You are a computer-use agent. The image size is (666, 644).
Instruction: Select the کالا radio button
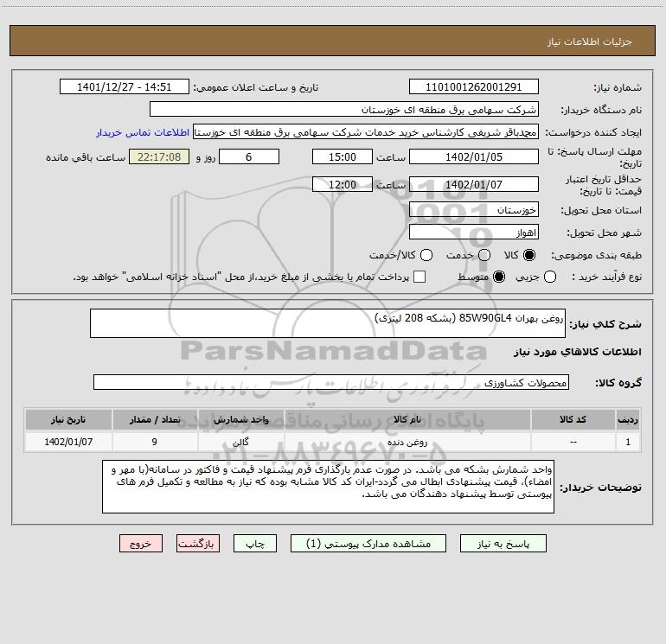[x=529, y=255]
